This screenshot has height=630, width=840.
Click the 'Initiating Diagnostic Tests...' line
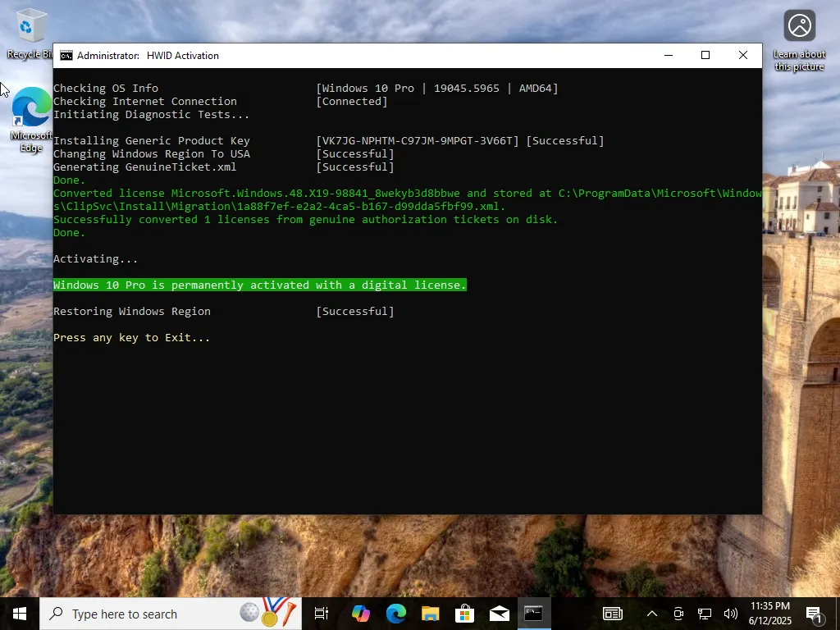click(151, 115)
